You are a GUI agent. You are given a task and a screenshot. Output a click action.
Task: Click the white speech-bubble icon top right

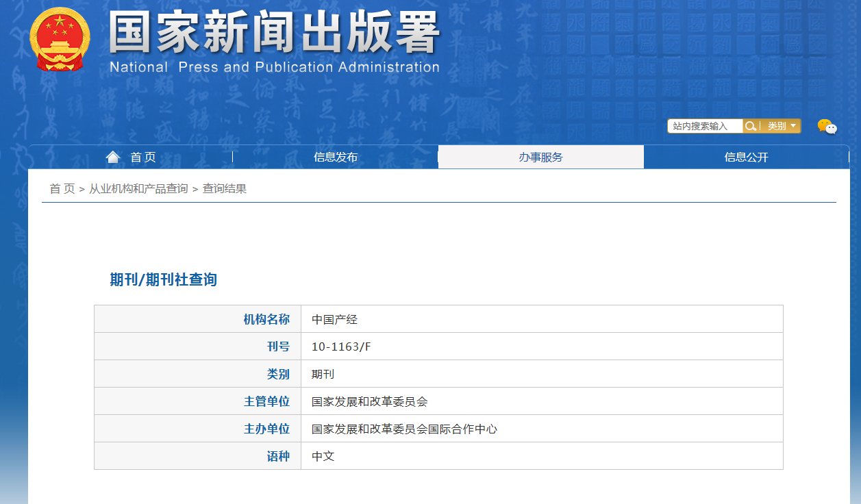[831, 129]
